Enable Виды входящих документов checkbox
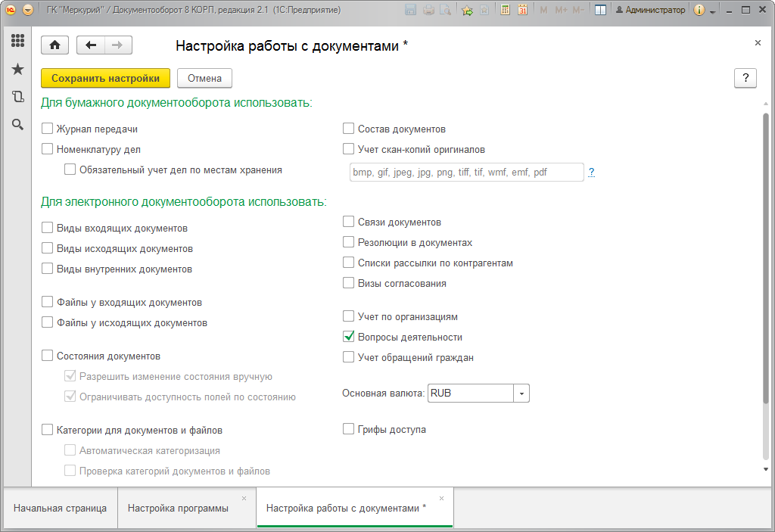This screenshot has height=532, width=775. point(48,228)
